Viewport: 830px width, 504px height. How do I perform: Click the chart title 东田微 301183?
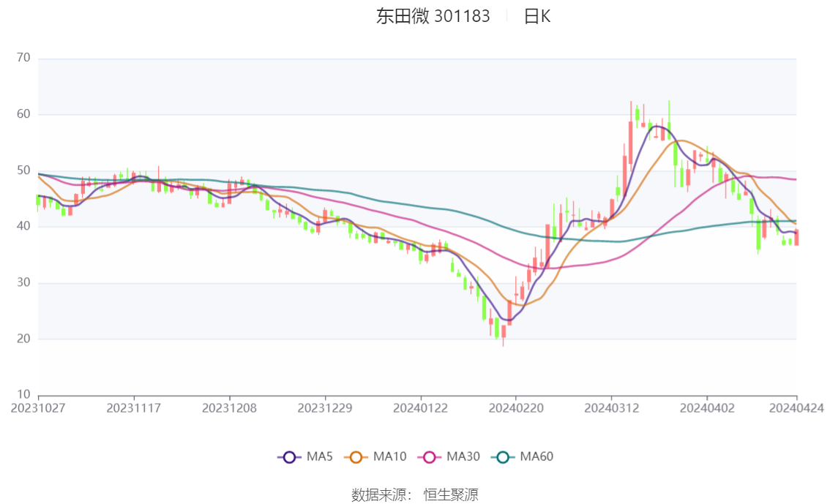tap(433, 16)
